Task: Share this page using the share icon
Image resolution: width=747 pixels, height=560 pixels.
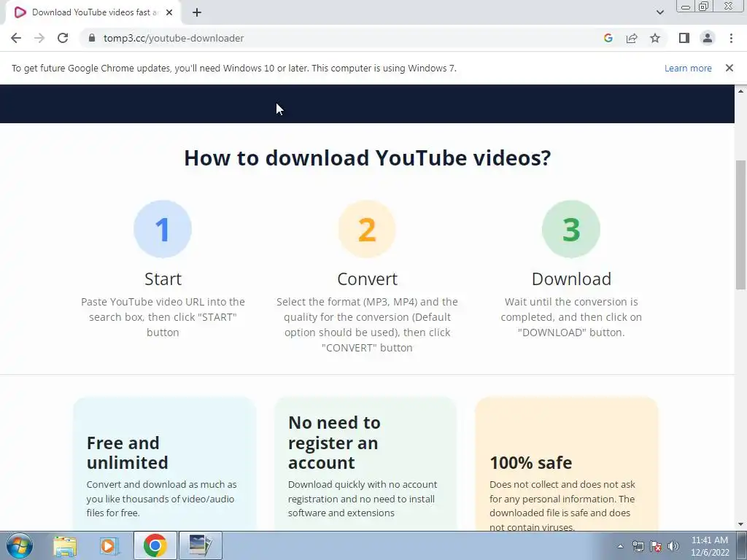Action: click(632, 38)
